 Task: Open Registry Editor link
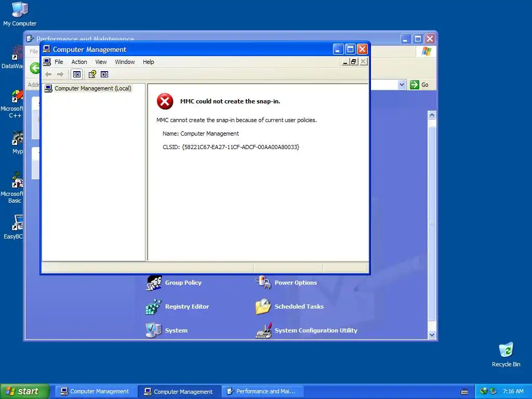click(x=187, y=307)
